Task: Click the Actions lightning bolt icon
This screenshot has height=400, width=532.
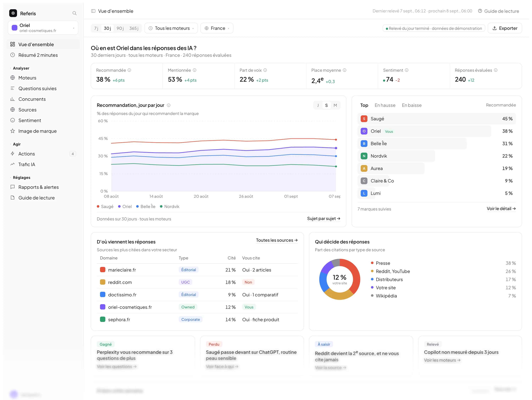Action: pos(13,154)
